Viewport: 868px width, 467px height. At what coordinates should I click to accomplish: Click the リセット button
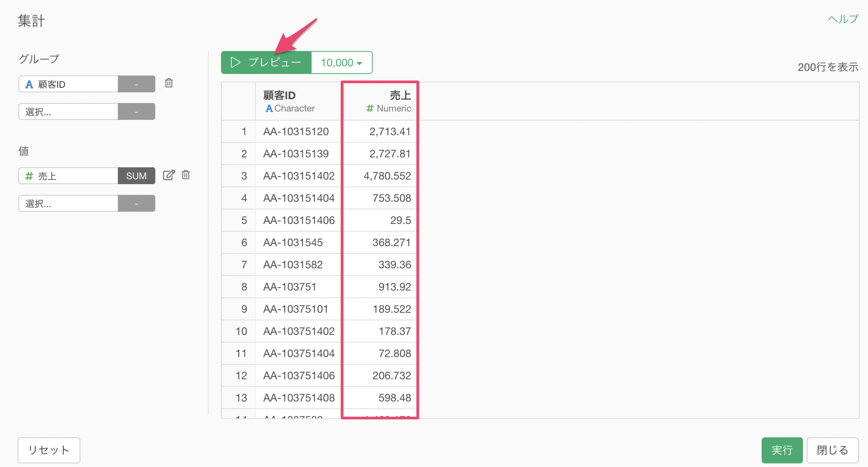[49, 450]
